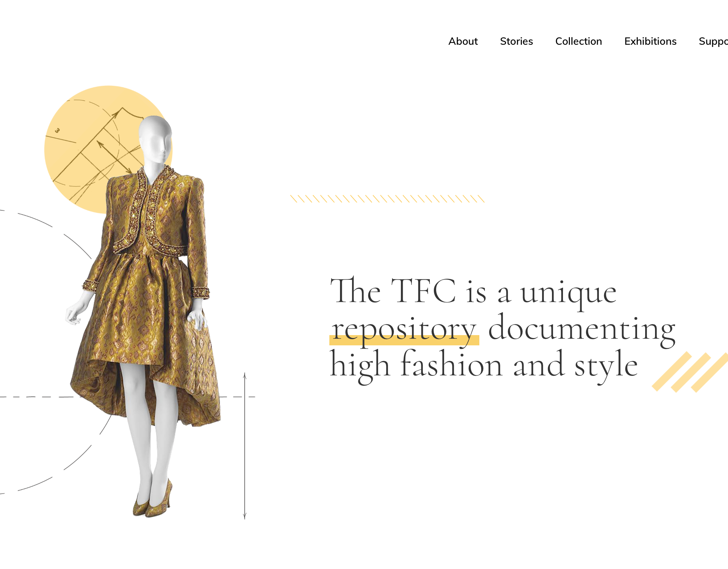Click the highlighted word repository
Viewport: 728px width, 569px height.
click(x=404, y=329)
